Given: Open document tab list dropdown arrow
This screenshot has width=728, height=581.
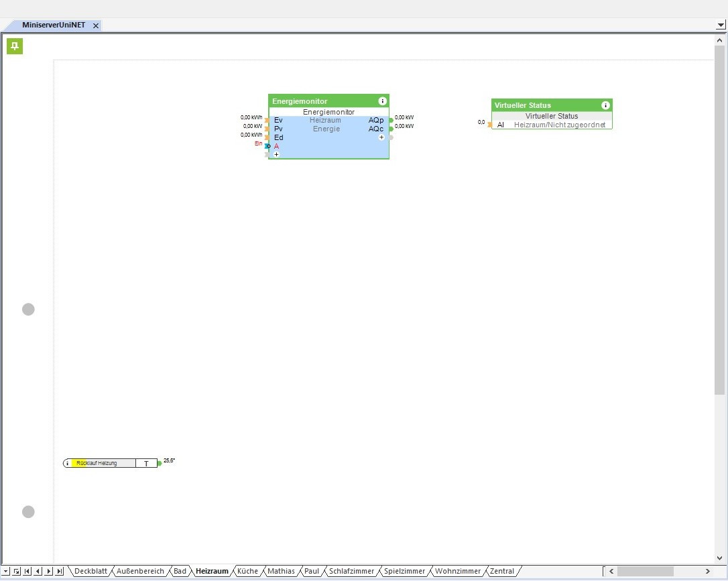Looking at the screenshot, I should [721, 25].
